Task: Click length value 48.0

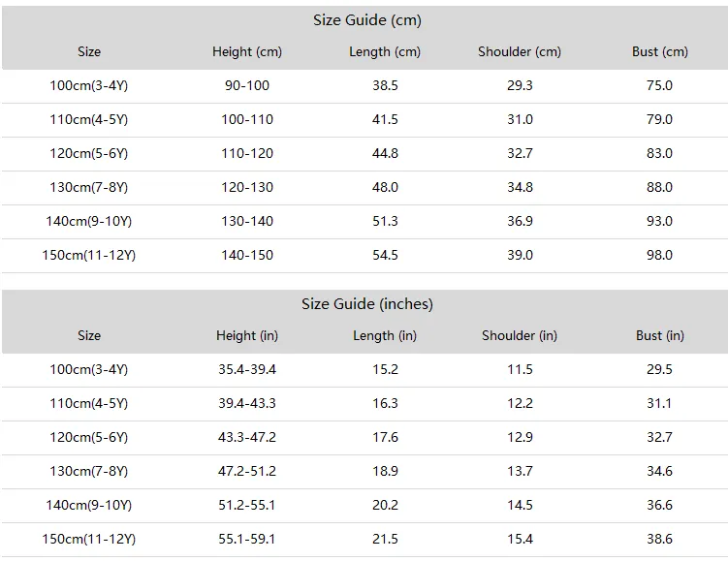Action: 385,187
